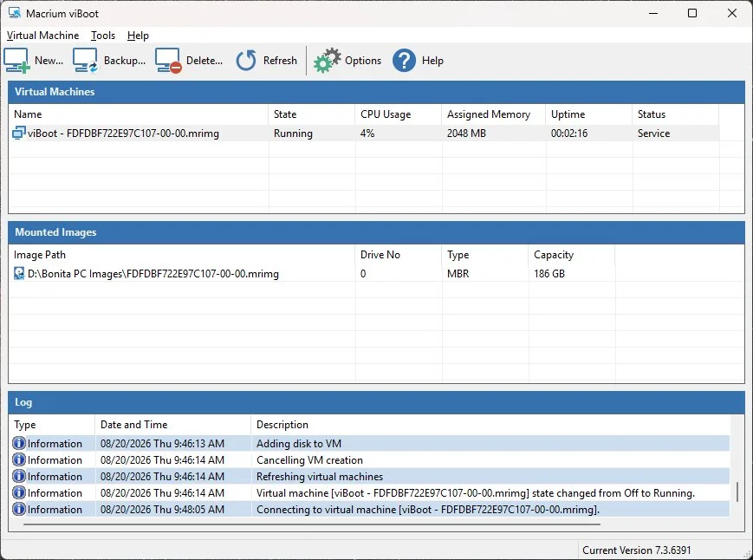Click info icon for Cancelling VM creation entry
The image size is (753, 560).
(x=19, y=459)
